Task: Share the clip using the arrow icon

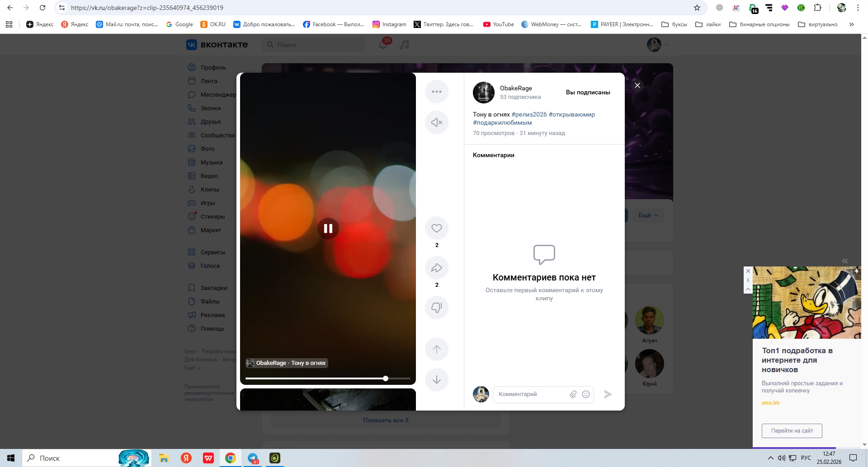Action: click(x=436, y=268)
